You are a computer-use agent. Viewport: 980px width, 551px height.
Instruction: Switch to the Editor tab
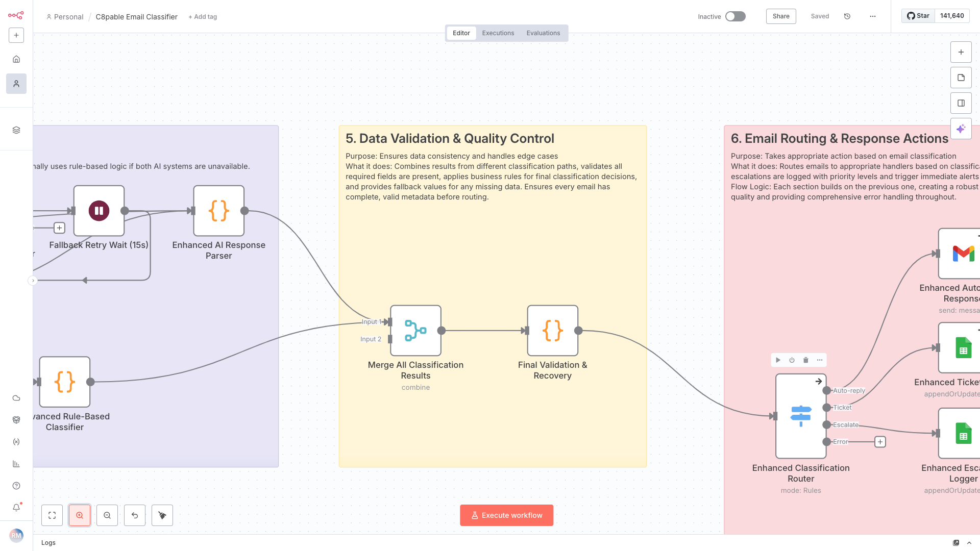pyautogui.click(x=461, y=33)
